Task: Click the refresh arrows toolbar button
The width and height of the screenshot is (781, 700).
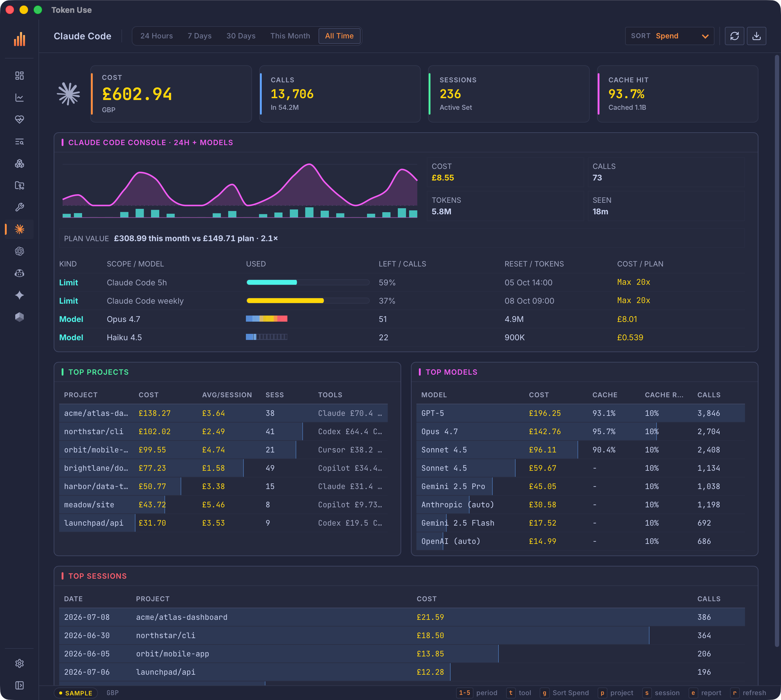Action: click(734, 36)
